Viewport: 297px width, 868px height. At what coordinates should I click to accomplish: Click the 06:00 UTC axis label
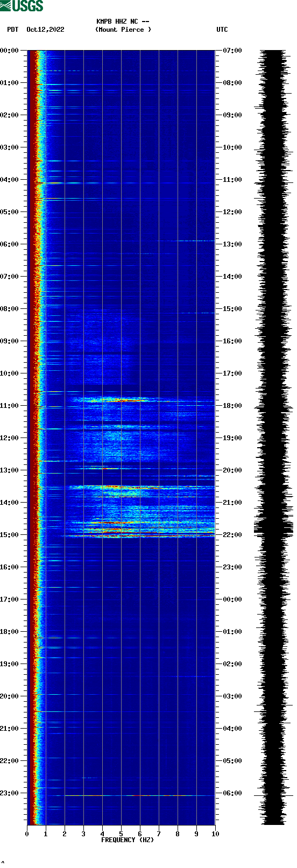(x=232, y=793)
